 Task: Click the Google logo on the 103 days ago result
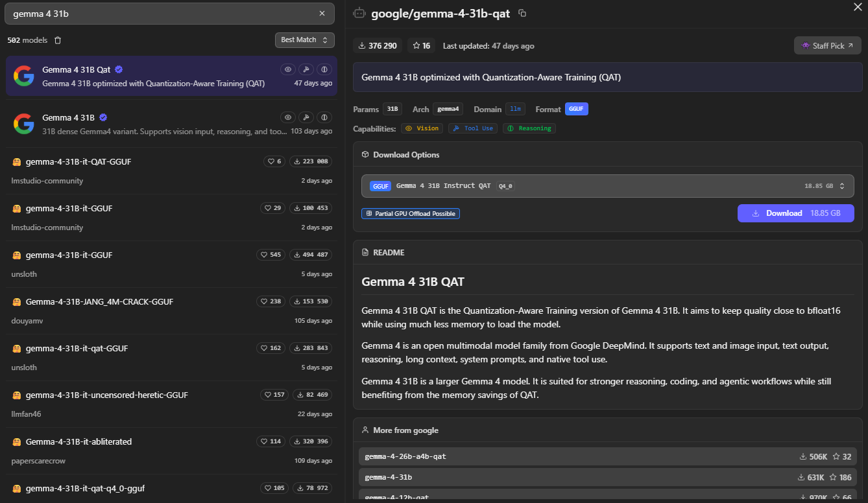24,124
